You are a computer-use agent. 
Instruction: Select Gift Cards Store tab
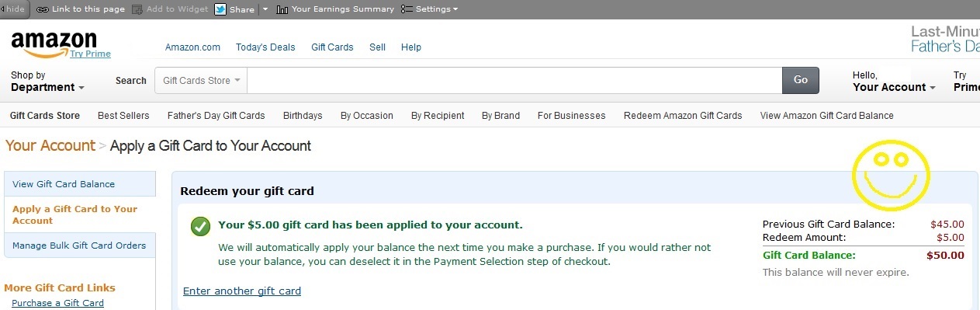pyautogui.click(x=45, y=116)
